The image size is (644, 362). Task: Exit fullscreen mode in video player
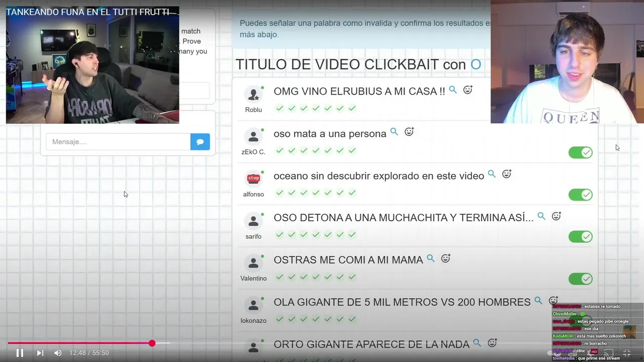tap(627, 353)
